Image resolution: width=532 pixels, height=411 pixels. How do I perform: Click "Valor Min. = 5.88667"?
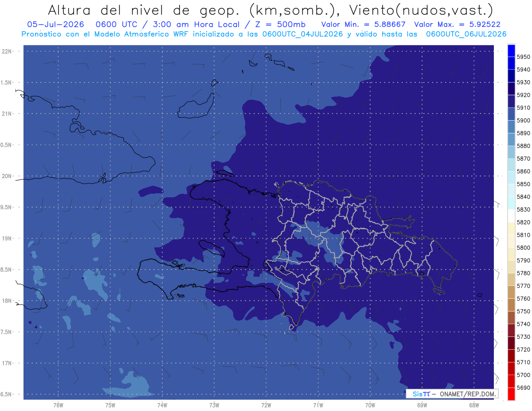(363, 25)
